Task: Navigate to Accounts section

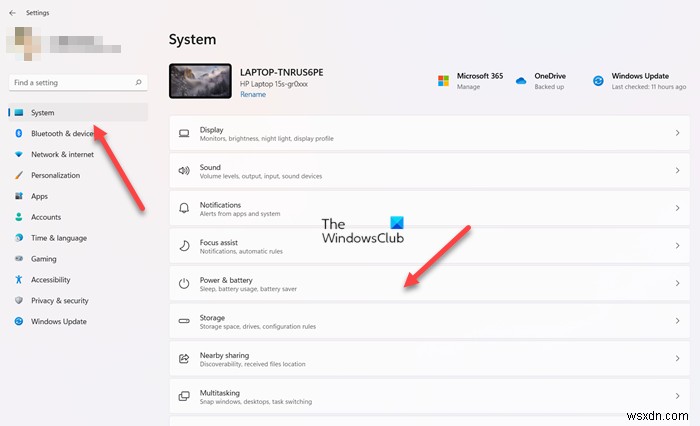Action: (x=46, y=217)
